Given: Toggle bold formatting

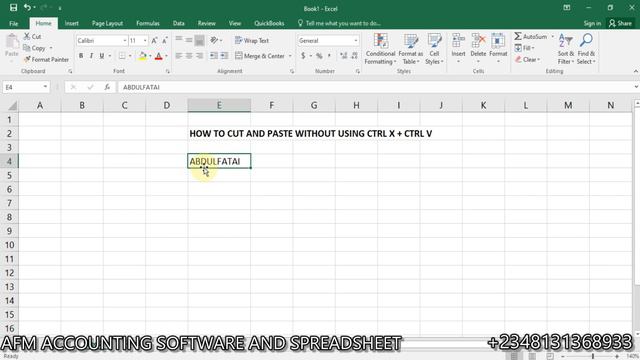Looking at the screenshot, I should (x=81, y=56).
